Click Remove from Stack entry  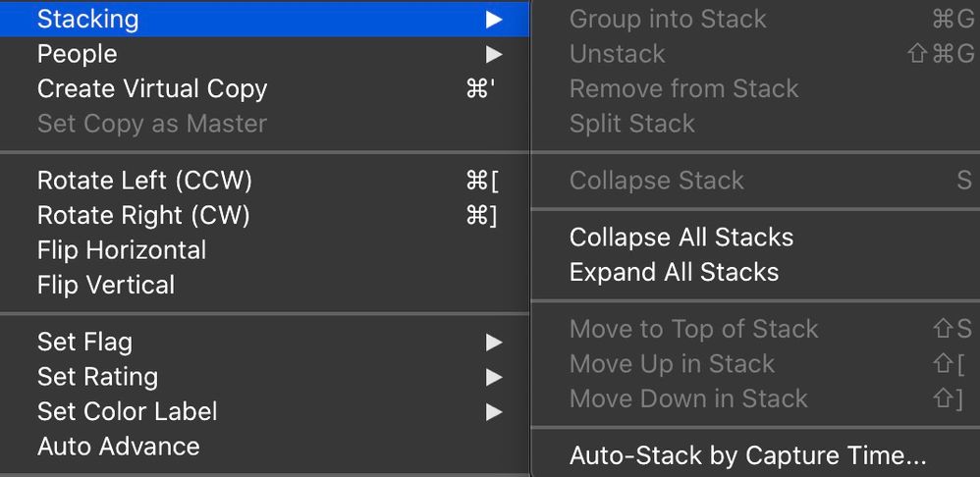click(683, 89)
